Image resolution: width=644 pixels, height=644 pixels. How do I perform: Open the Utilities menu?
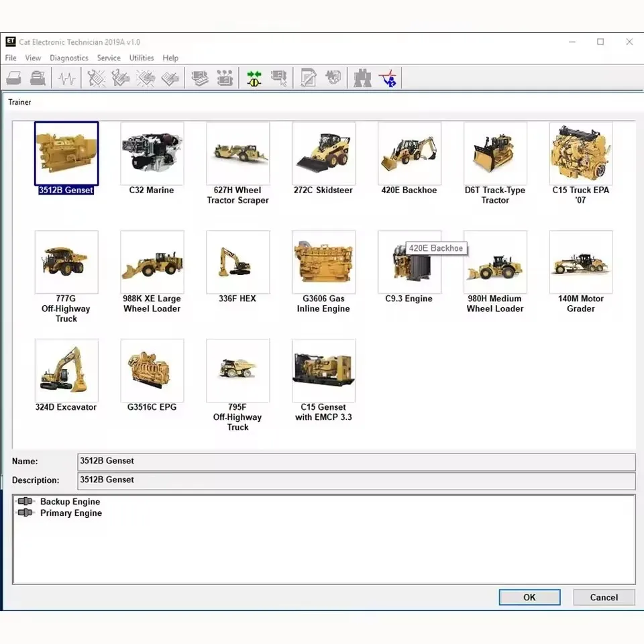click(x=141, y=58)
